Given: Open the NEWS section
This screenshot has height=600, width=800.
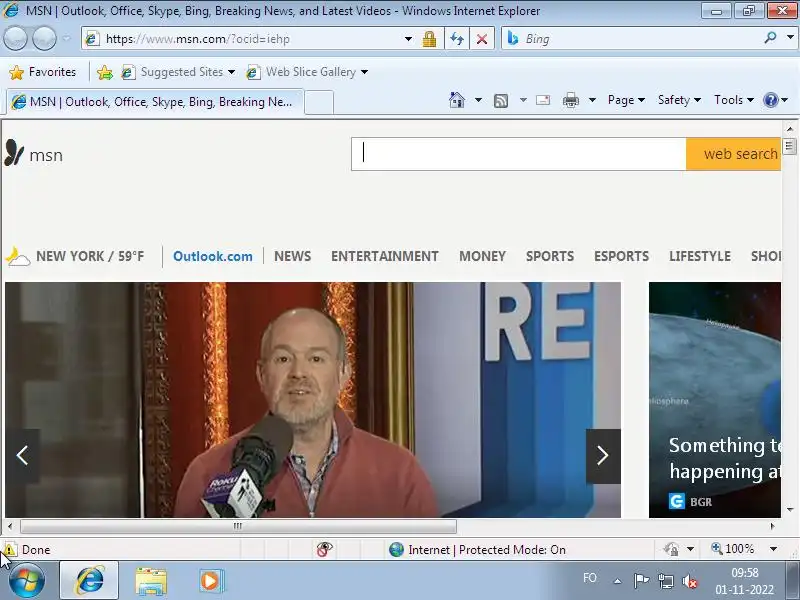Looking at the screenshot, I should pyautogui.click(x=292, y=256).
